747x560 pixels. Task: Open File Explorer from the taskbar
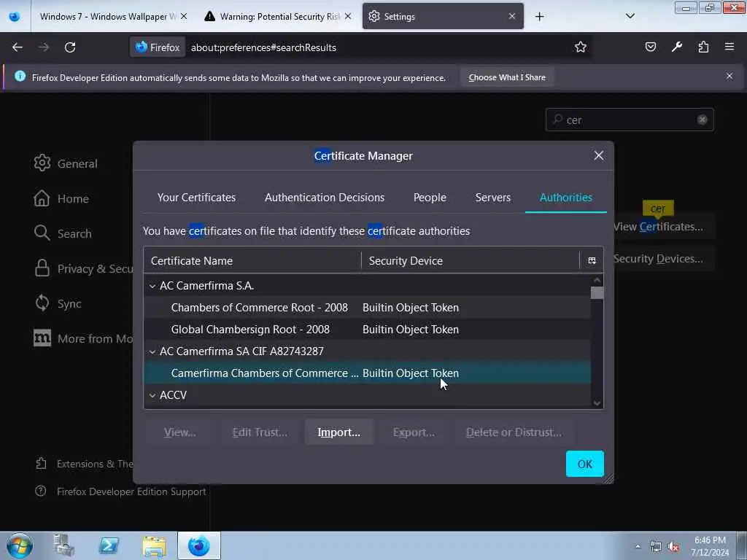point(154,546)
